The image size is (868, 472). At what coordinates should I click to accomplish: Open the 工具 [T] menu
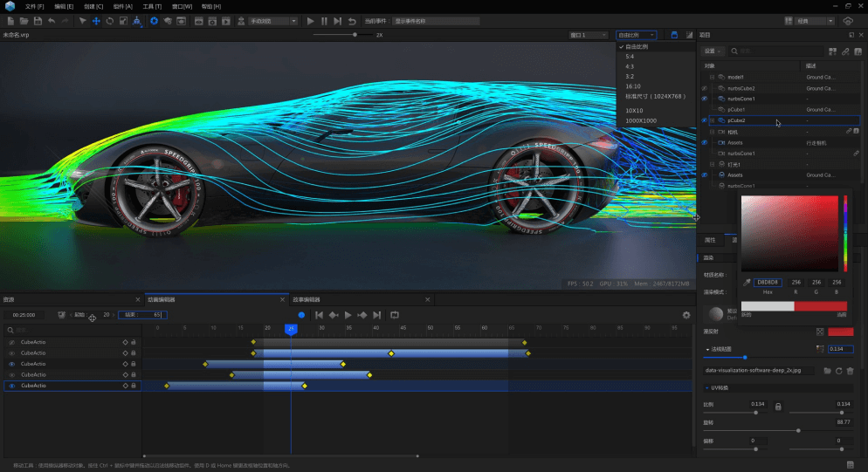tap(152, 6)
